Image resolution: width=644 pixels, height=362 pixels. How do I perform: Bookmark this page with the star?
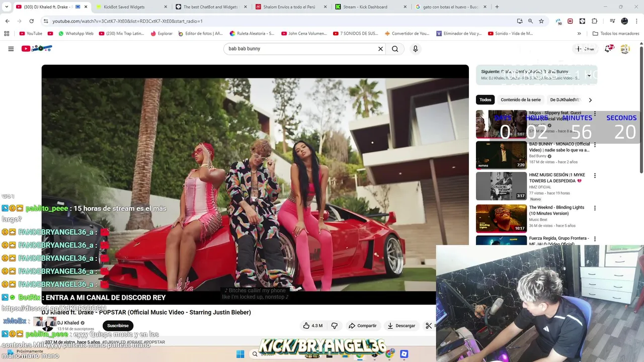[x=541, y=21]
